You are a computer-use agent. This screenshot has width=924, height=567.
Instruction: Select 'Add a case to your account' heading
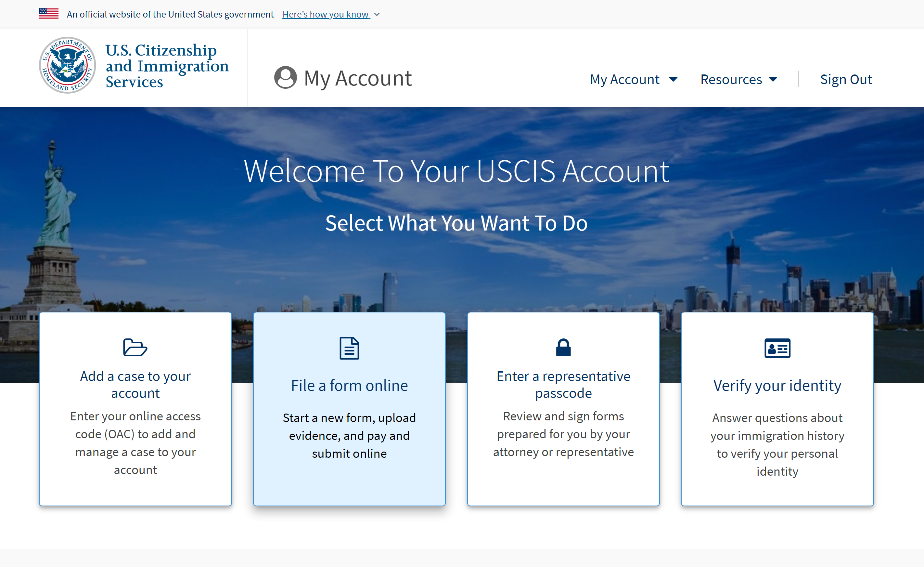click(135, 384)
